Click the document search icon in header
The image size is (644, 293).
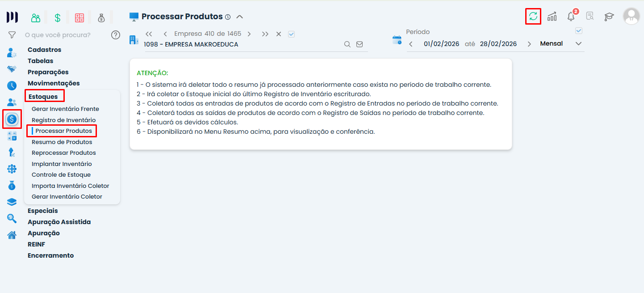pyautogui.click(x=590, y=17)
